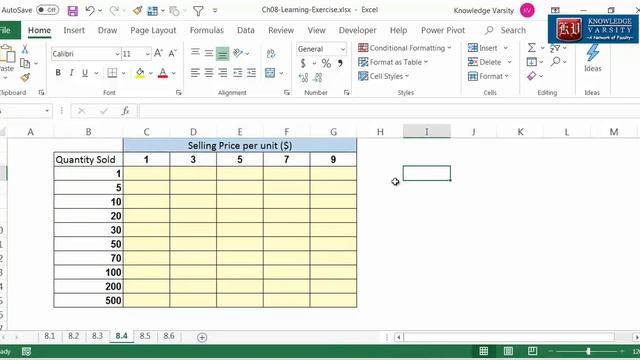Apply Italic formatting
Image resolution: width=640 pixels, height=360 pixels.
pos(71,73)
